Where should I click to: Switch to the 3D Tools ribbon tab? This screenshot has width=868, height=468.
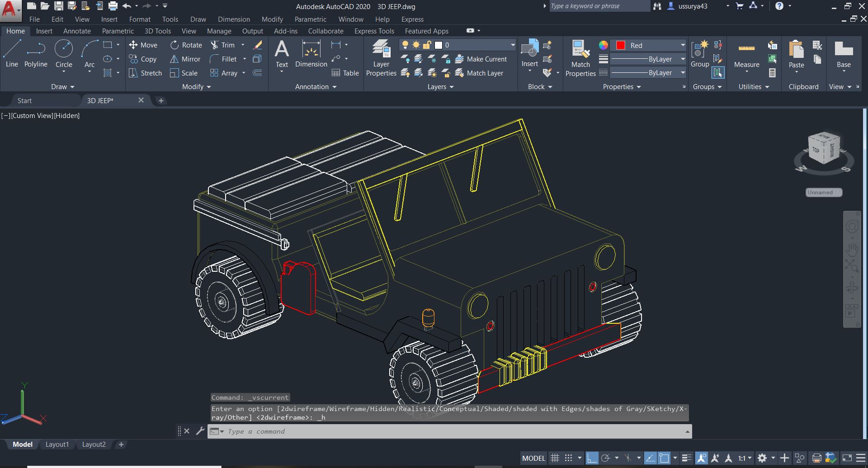point(158,31)
